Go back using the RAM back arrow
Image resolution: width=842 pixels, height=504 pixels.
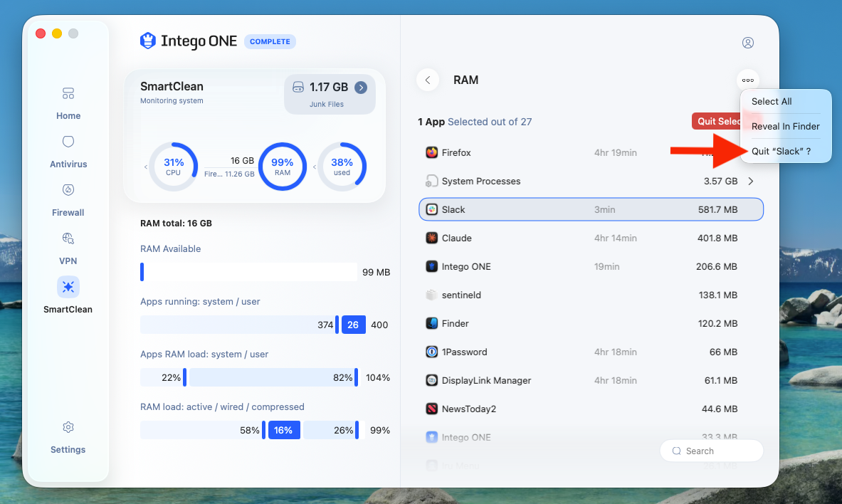pyautogui.click(x=428, y=80)
